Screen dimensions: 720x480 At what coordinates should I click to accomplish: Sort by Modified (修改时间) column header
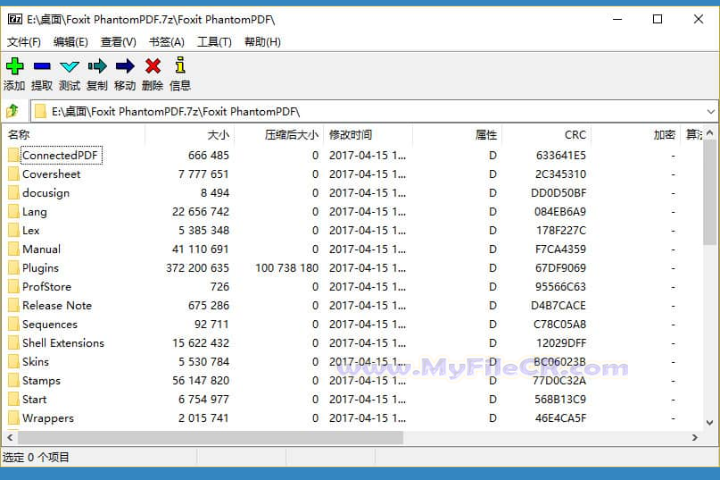click(368, 135)
